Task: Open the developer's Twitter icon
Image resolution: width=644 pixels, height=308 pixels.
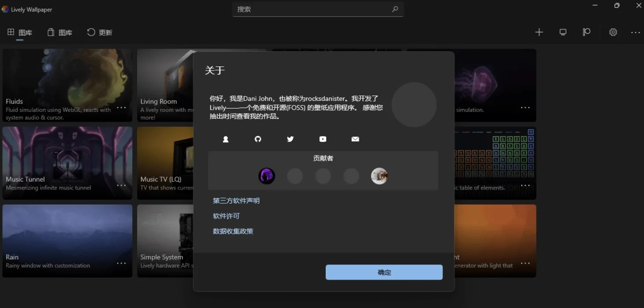Action: 290,139
